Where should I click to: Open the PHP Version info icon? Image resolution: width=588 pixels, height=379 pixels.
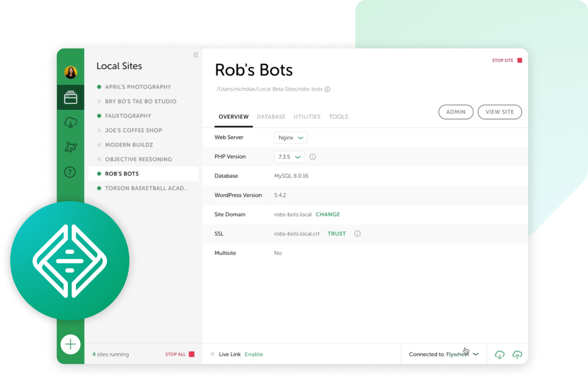click(313, 157)
